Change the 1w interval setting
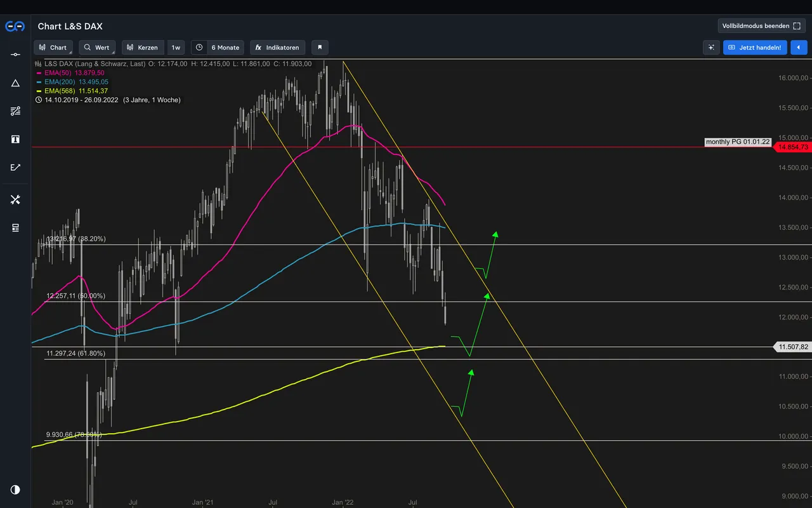Screen dimensions: 812x508 176,48
